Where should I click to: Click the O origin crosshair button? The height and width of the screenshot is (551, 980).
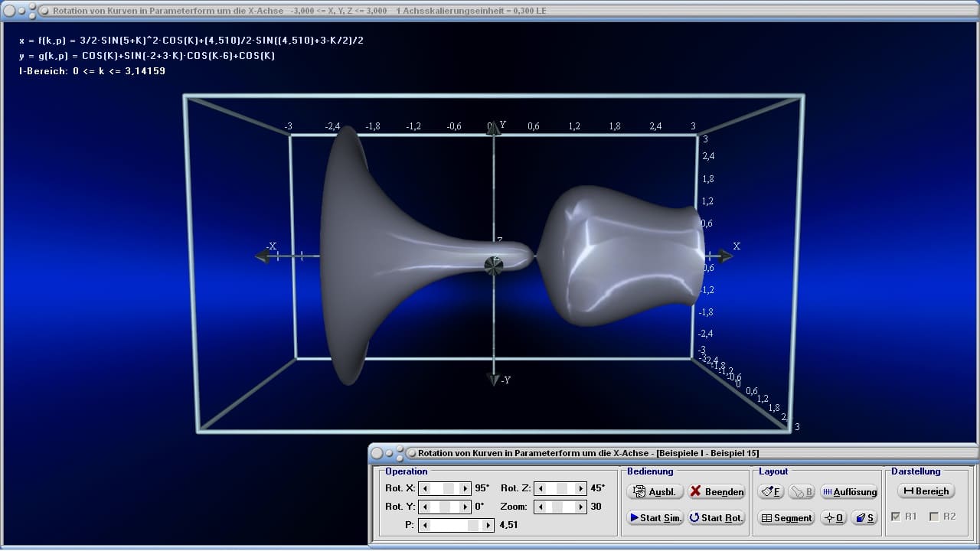pyautogui.click(x=834, y=518)
